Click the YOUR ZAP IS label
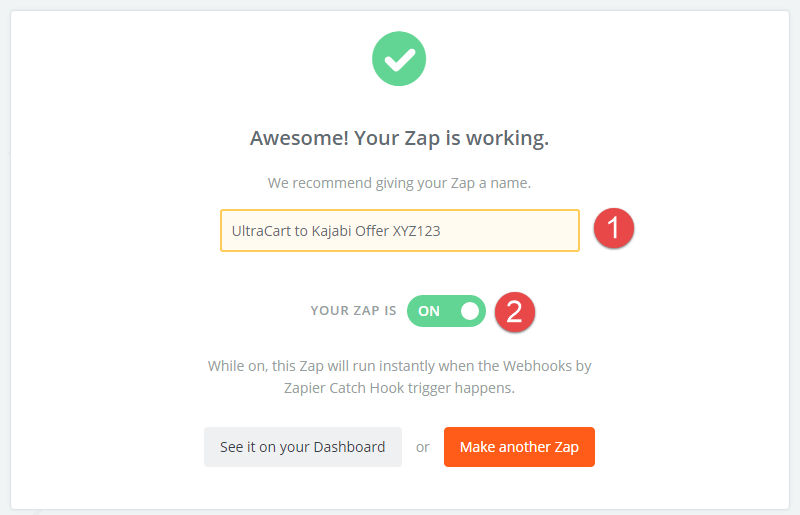Screen dimensions: 800x515 pos(354,311)
